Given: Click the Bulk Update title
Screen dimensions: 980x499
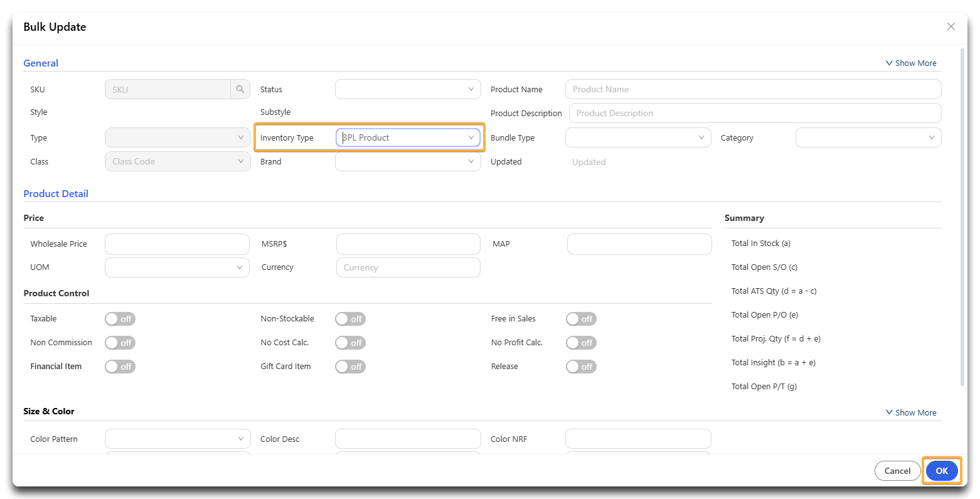Looking at the screenshot, I should (55, 26).
